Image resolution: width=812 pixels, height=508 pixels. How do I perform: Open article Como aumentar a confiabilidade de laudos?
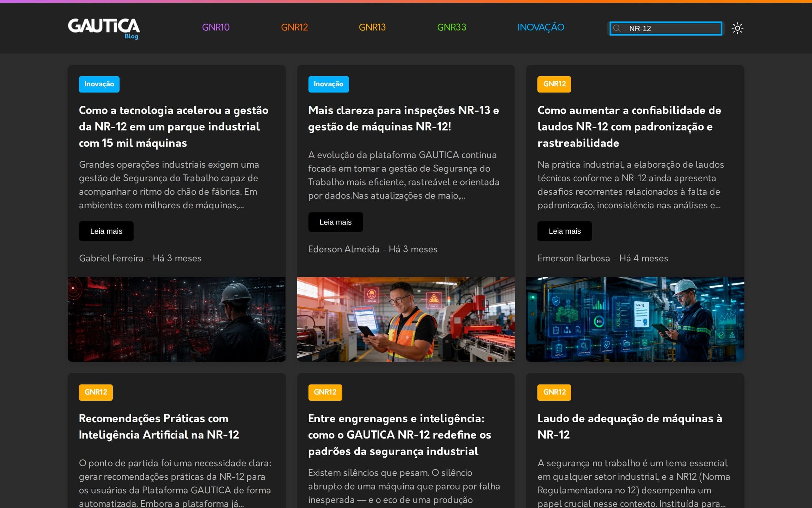point(629,127)
